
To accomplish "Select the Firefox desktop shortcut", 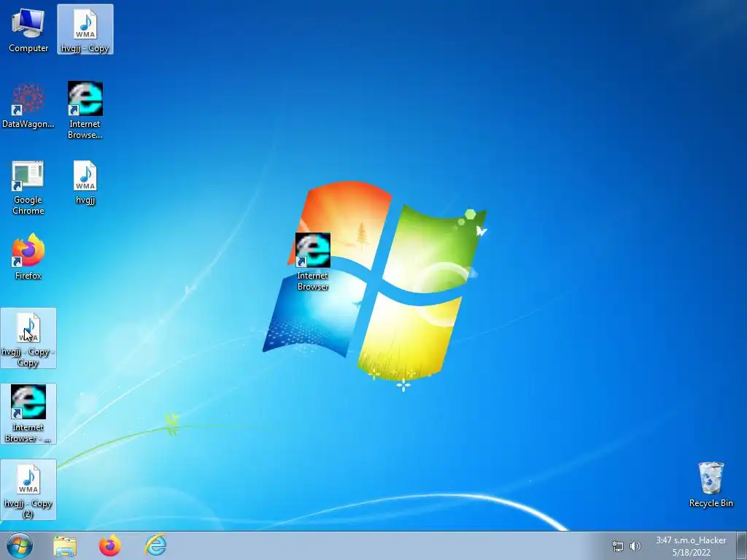I will (28, 256).
